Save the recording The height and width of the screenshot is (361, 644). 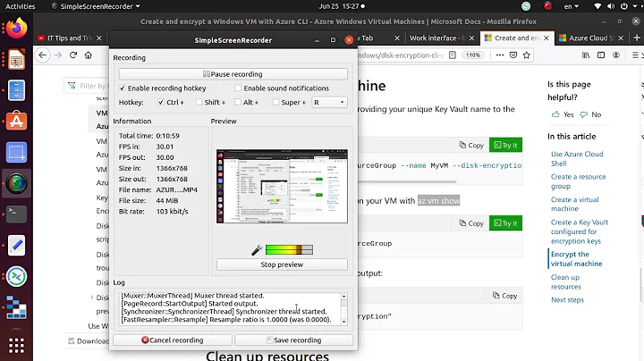[294, 340]
